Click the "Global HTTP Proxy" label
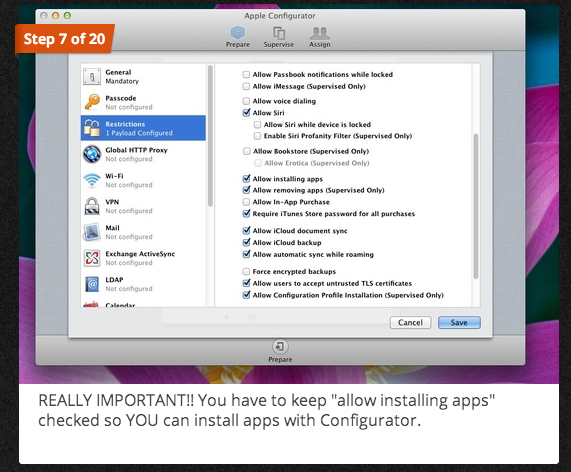This screenshot has width=571, height=472. click(x=137, y=150)
